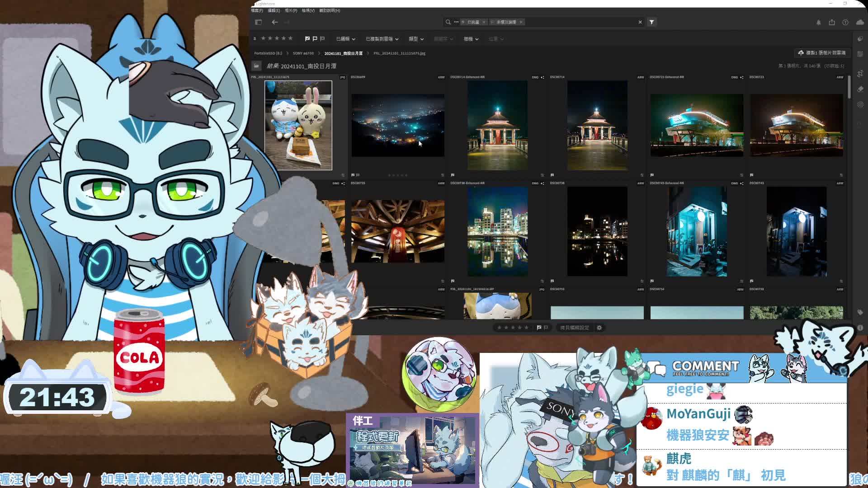Viewport: 868px width, 488px height.
Task: Open the notifications bell icon
Action: [818, 22]
